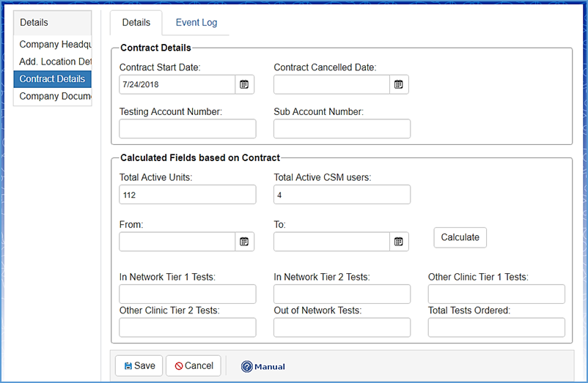The height and width of the screenshot is (383, 588).
Task: Click the Total Active Units field
Action: point(187,195)
